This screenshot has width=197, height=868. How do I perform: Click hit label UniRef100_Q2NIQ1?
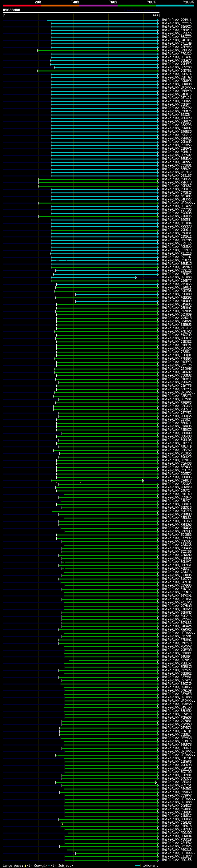176,731
